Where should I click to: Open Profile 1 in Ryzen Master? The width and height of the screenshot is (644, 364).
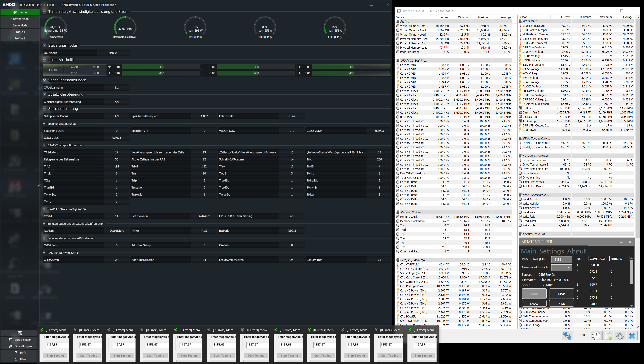coord(20,32)
